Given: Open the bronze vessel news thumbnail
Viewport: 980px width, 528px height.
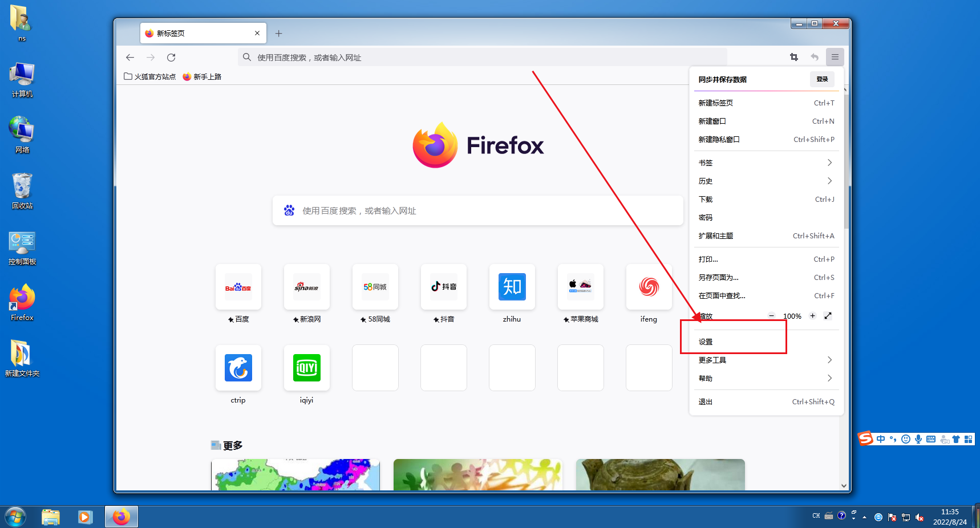Looking at the screenshot, I should click(661, 474).
